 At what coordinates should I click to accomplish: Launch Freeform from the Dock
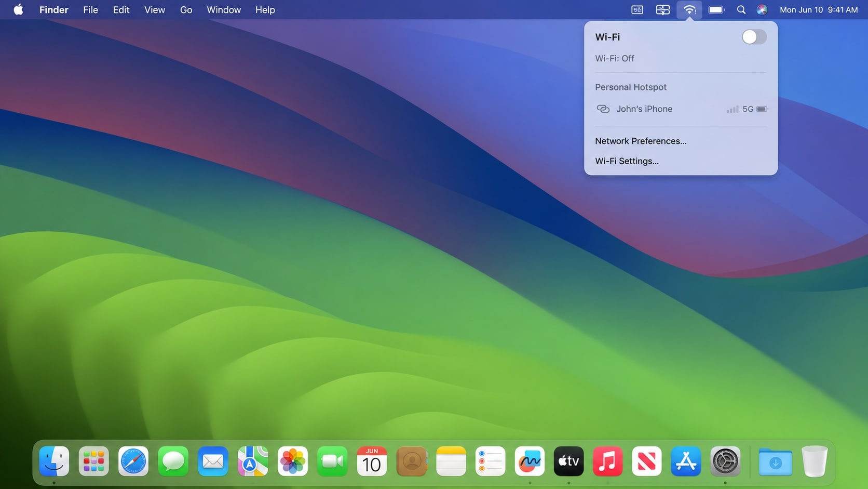pyautogui.click(x=530, y=461)
